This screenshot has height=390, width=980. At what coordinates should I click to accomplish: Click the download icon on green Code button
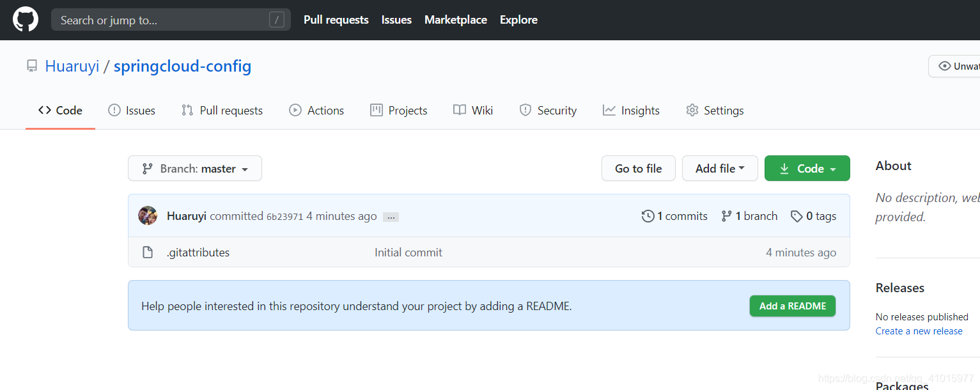click(784, 169)
